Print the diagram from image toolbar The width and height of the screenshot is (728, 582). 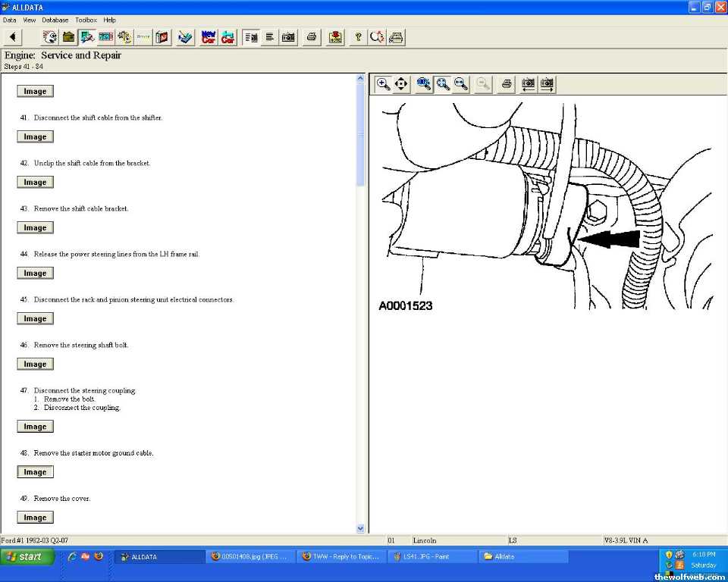507,84
